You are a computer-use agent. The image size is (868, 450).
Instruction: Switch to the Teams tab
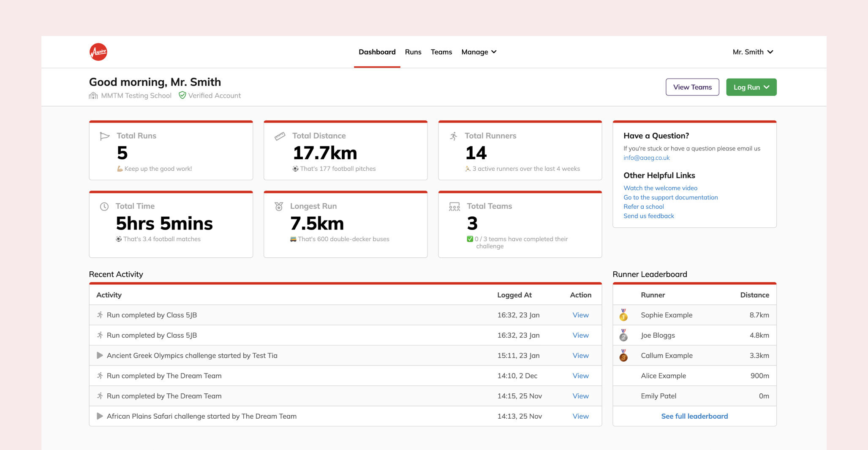point(441,52)
